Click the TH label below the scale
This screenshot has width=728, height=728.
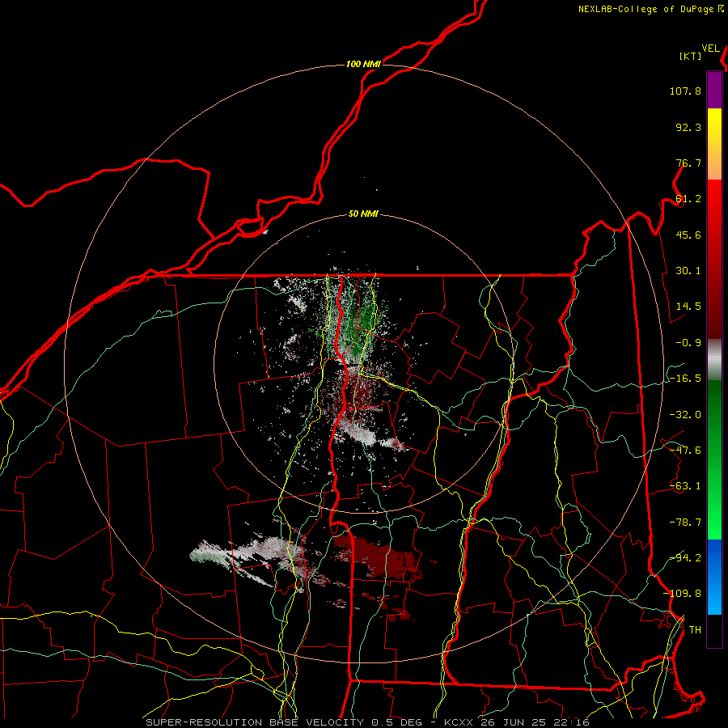click(695, 630)
